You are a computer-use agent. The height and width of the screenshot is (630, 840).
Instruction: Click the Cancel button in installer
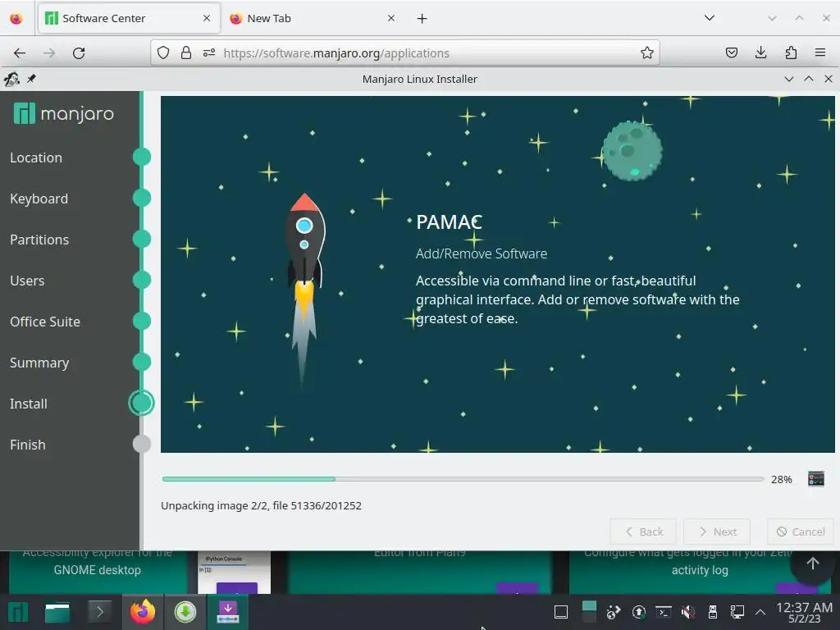click(x=801, y=532)
